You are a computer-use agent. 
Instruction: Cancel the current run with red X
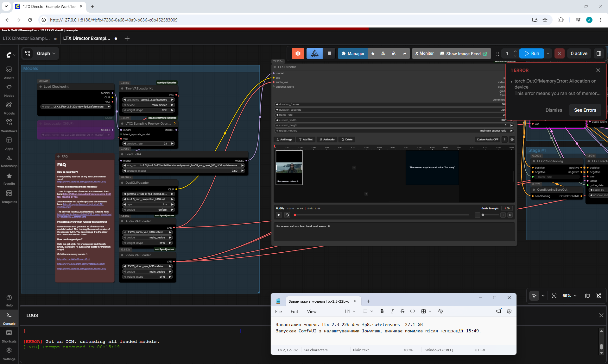pyautogui.click(x=560, y=53)
